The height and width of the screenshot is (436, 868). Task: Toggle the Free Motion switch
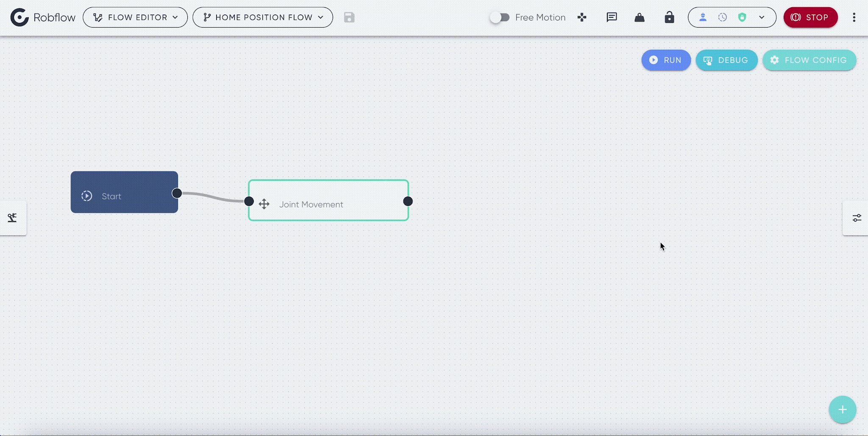click(500, 17)
